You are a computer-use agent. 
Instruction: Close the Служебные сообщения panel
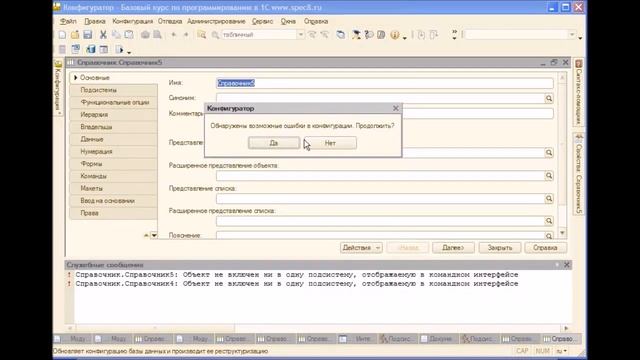coord(567,265)
